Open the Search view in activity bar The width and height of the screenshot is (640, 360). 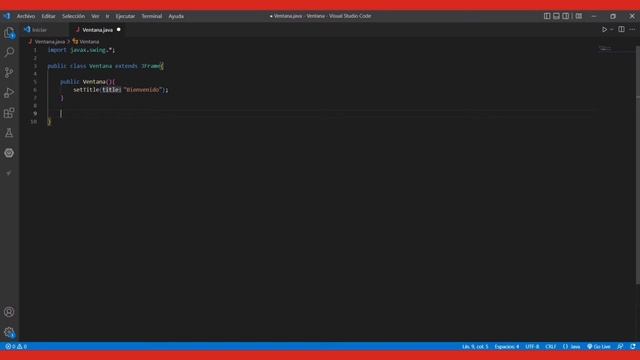9,52
